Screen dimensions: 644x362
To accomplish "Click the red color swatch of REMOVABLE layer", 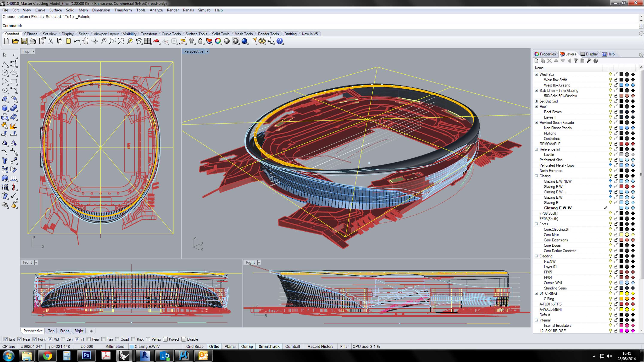I will [621, 144].
